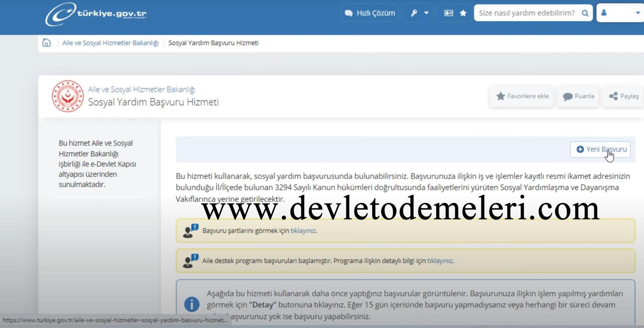Viewport: 644px width, 328px height.
Task: Click sidebar text 'Bu hizmet Aile ve Sosyal'
Action: pos(96,143)
